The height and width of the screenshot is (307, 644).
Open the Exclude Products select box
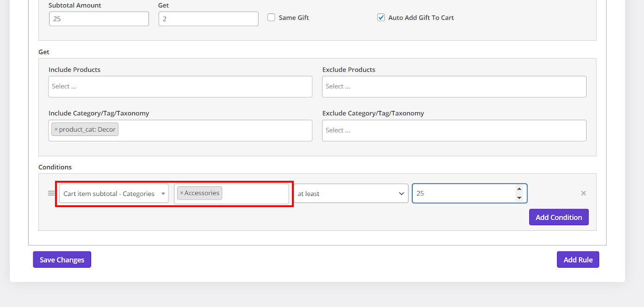coord(454,86)
